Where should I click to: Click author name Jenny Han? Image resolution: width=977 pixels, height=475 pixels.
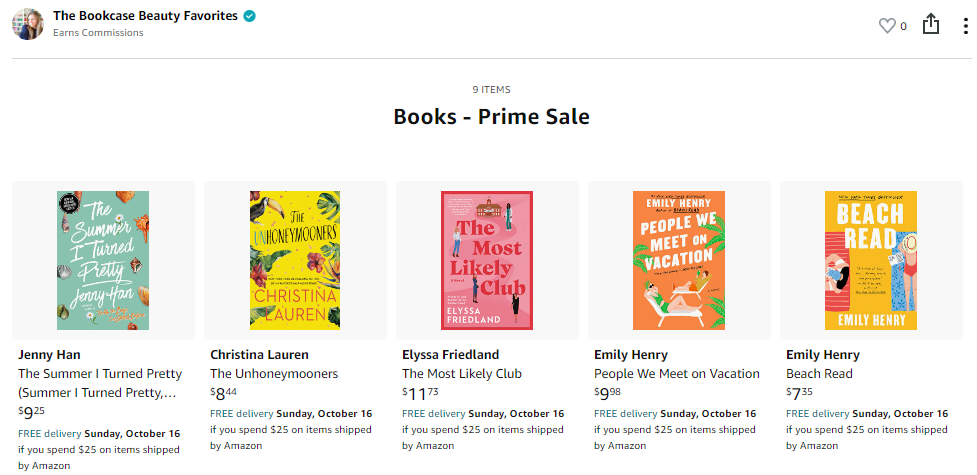click(x=49, y=354)
